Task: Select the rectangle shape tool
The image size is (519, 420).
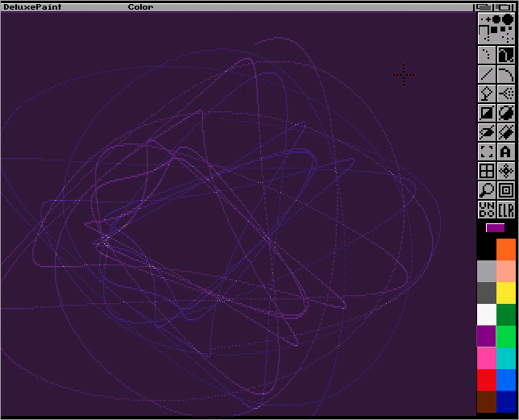Action: 487,113
